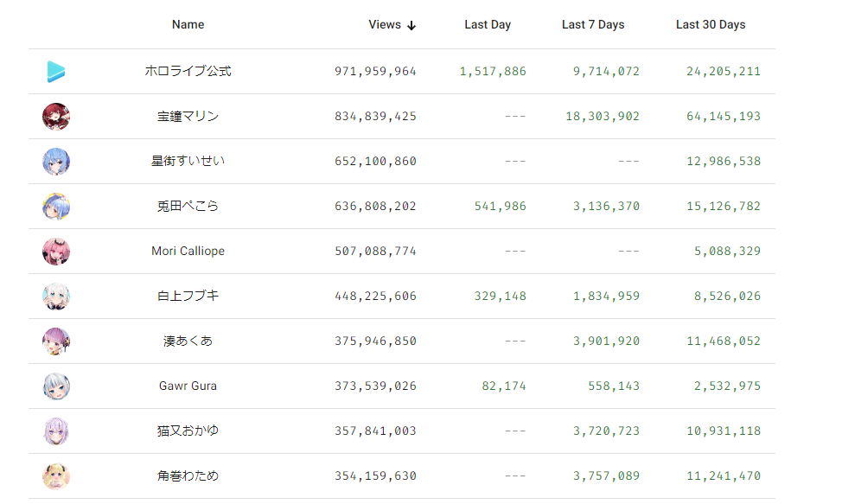The height and width of the screenshot is (504, 842).
Task: Open the ホロライブ公式 name link
Action: tap(188, 71)
